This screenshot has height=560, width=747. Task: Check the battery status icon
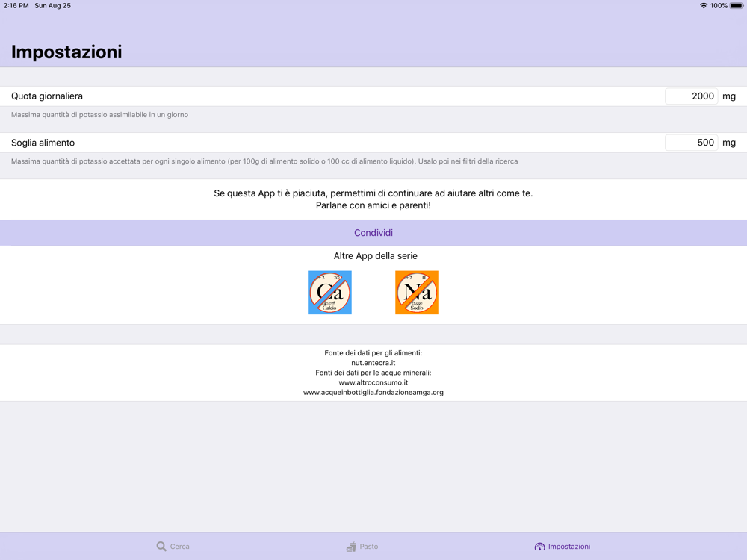pyautogui.click(x=737, y=6)
